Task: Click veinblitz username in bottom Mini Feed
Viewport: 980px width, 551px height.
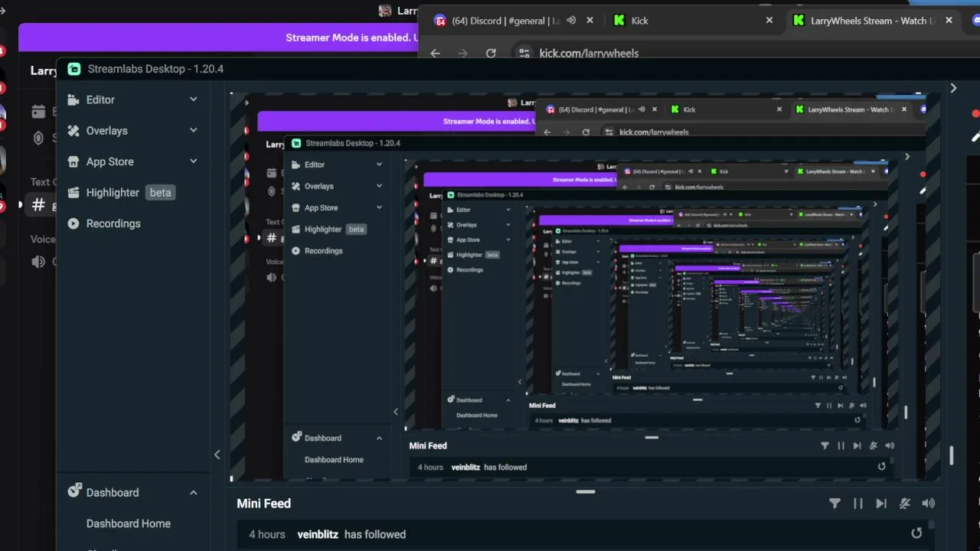Action: tap(318, 534)
